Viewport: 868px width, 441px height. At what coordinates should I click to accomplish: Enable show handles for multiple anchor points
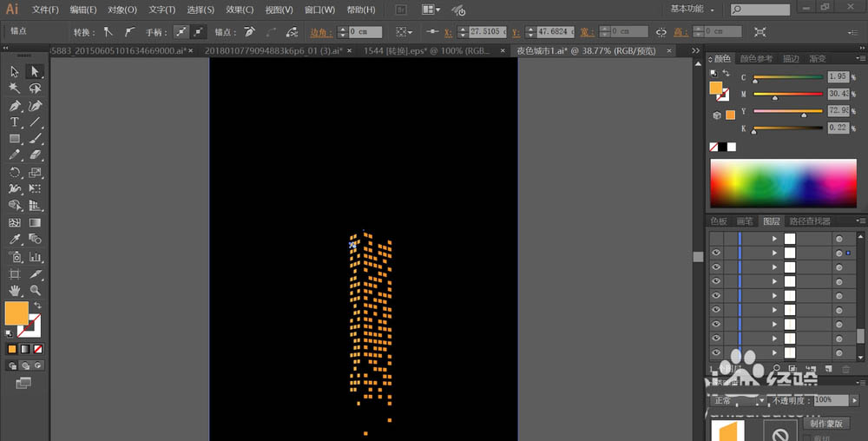click(181, 32)
